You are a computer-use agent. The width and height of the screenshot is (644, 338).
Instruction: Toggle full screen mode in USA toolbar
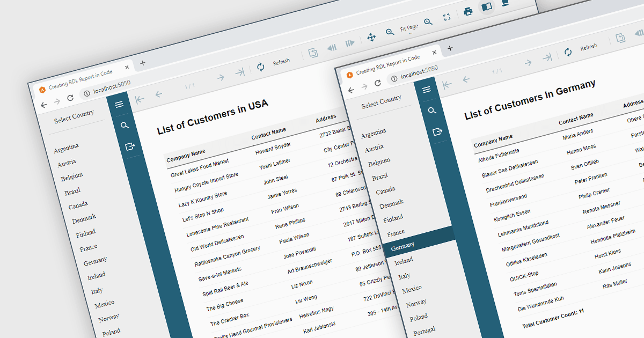point(447,17)
